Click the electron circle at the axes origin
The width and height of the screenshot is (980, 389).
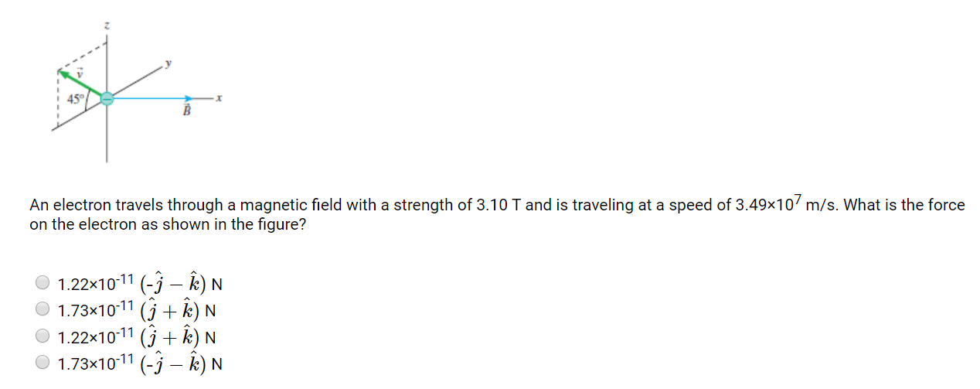coord(107,98)
